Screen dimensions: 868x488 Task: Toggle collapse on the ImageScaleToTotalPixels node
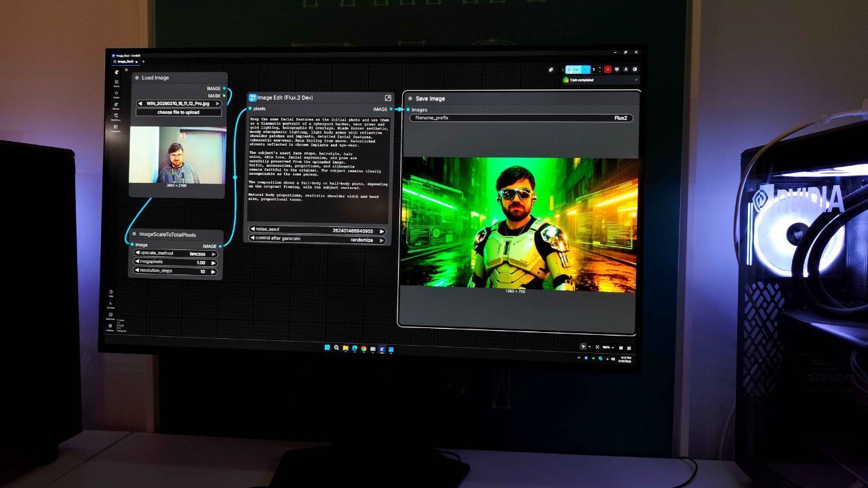click(134, 235)
